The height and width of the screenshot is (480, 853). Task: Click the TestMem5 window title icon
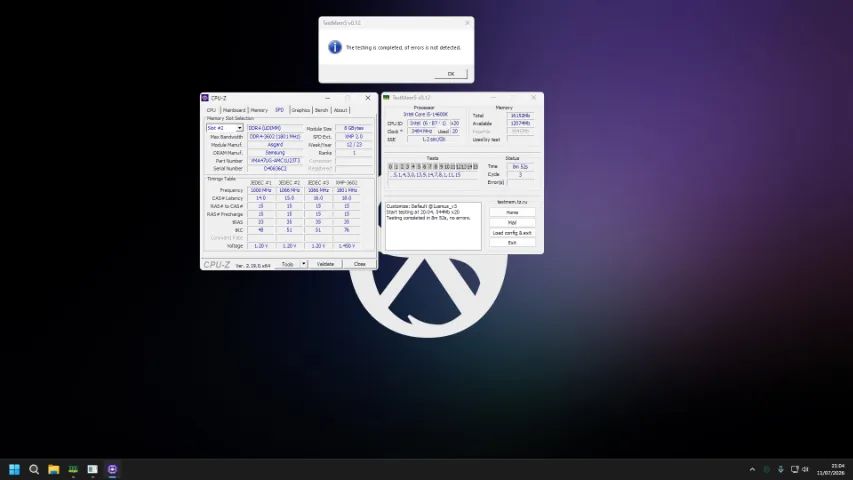(386, 97)
